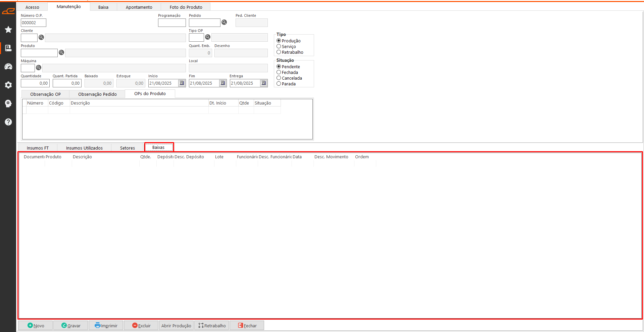This screenshot has height=332, width=644.
Task: Click the magnifier icon beside Máquina field
Action: 39,68
